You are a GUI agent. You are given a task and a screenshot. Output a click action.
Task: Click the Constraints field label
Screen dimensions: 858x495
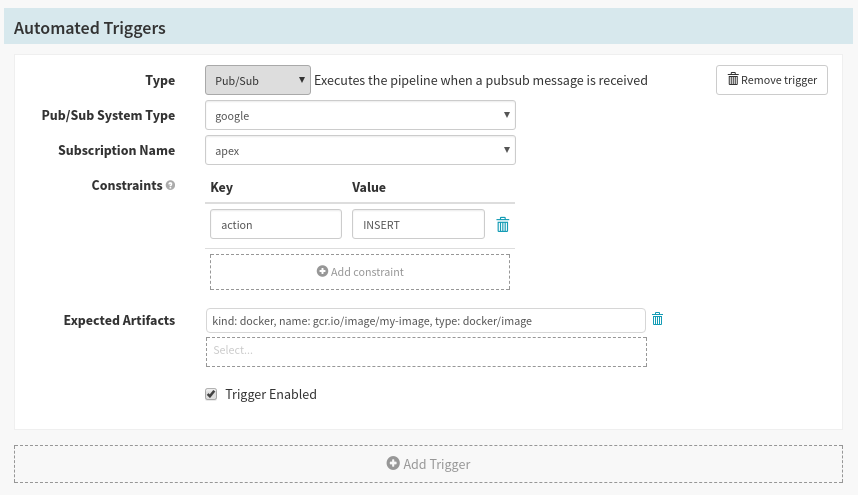point(126,185)
